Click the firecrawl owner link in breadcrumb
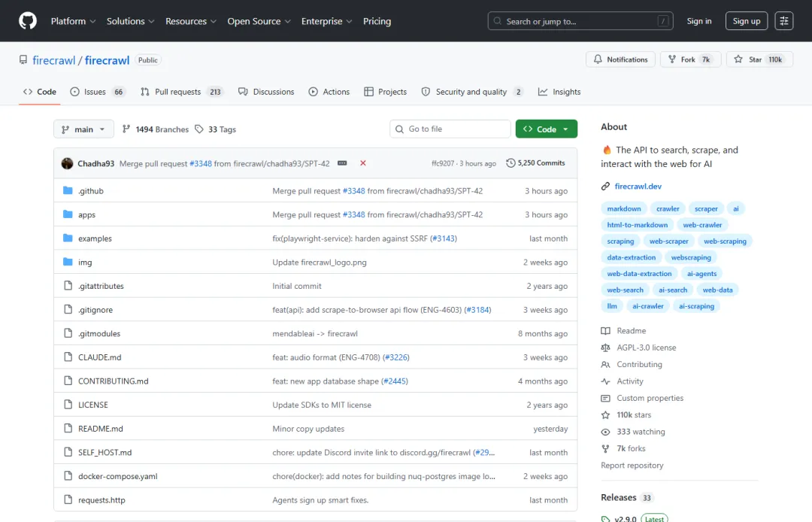 [54, 60]
